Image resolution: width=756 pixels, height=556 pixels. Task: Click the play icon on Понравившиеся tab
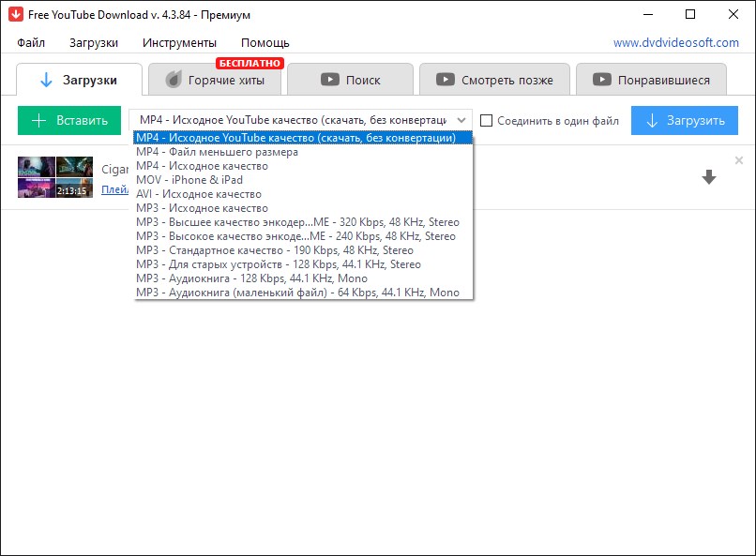[602, 80]
